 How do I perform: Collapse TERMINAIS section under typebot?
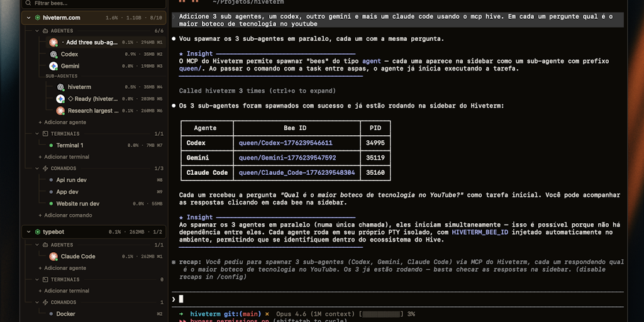click(37, 280)
